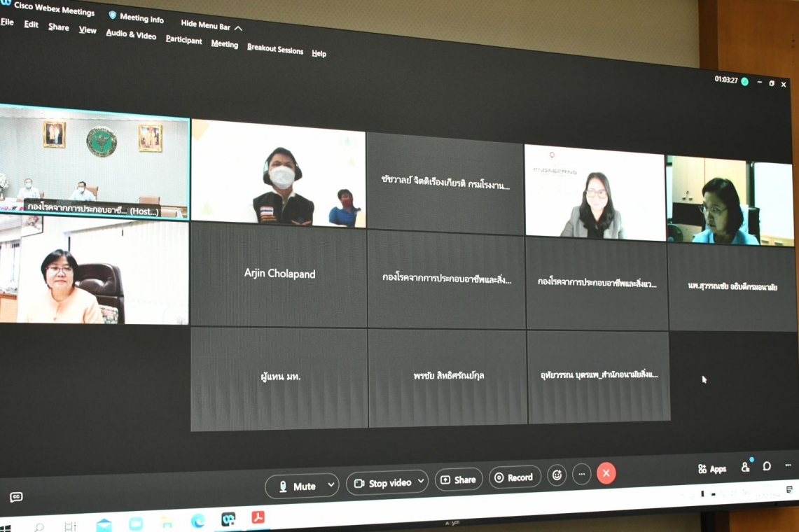Click the red leave meeting button
Screen dimensions: 799x532
click(x=606, y=473)
